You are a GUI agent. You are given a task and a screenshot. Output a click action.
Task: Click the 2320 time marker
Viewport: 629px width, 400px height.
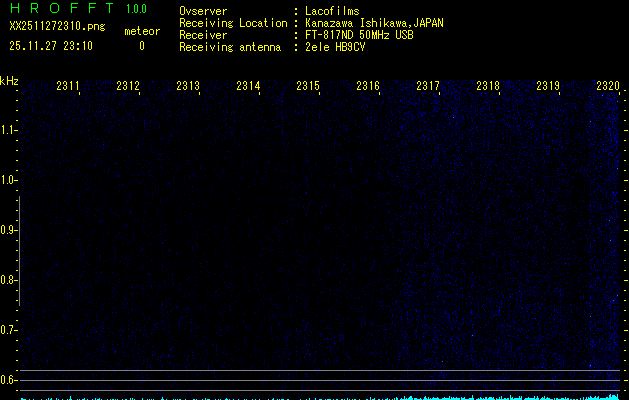608,87
